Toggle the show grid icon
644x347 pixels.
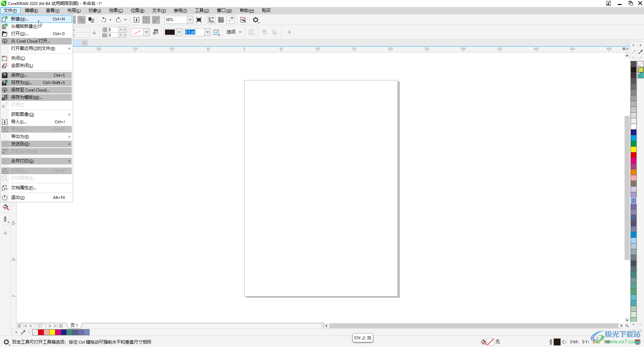click(x=221, y=20)
